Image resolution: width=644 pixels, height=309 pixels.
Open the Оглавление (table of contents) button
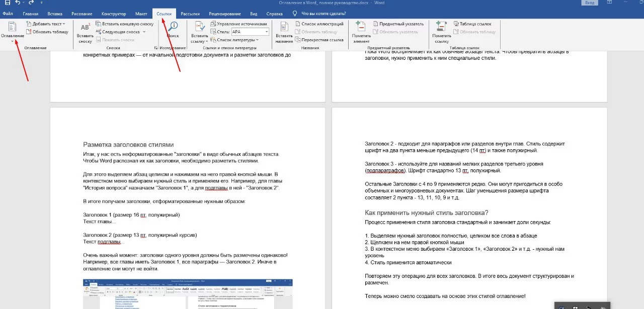[12, 30]
